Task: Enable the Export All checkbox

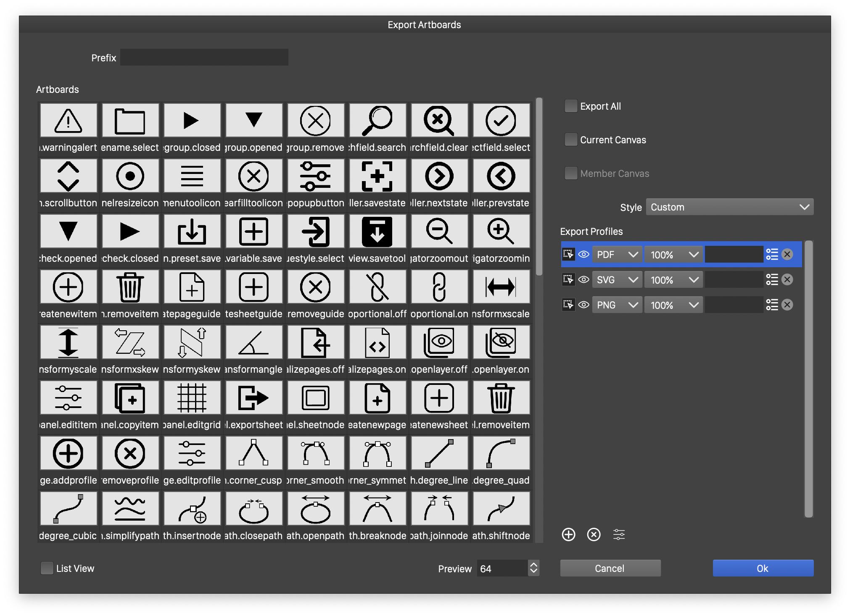Action: [x=571, y=106]
